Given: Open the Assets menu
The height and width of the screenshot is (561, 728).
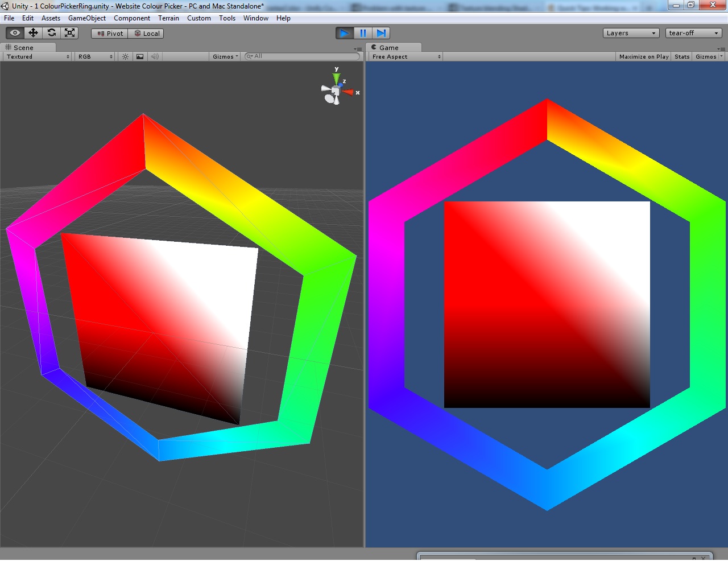Looking at the screenshot, I should pyautogui.click(x=51, y=18).
